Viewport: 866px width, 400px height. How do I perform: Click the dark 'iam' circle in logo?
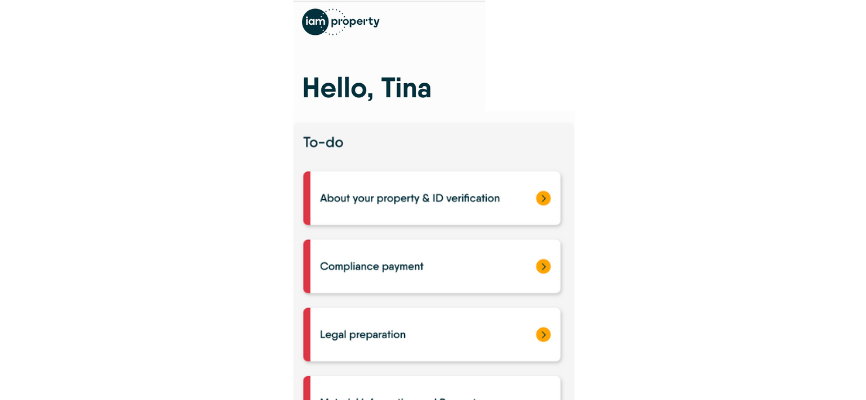315,22
